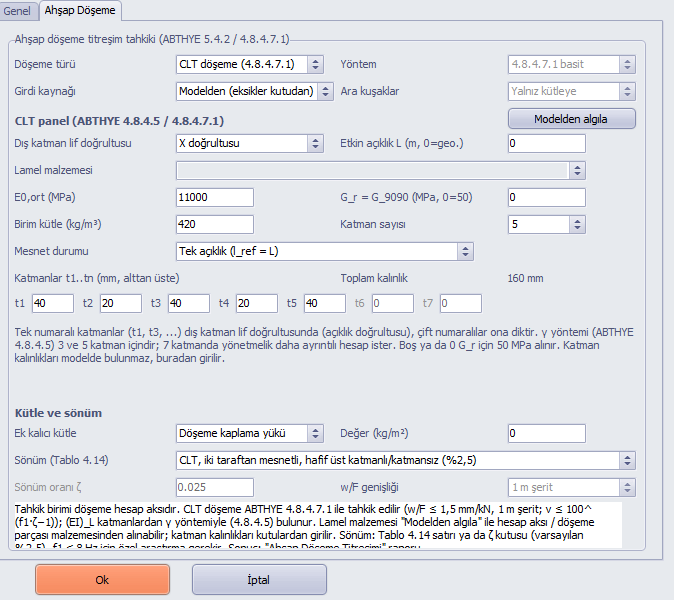This screenshot has height=600, width=674.
Task: Click the Kütle ve sönüm heading
Action: 58,413
